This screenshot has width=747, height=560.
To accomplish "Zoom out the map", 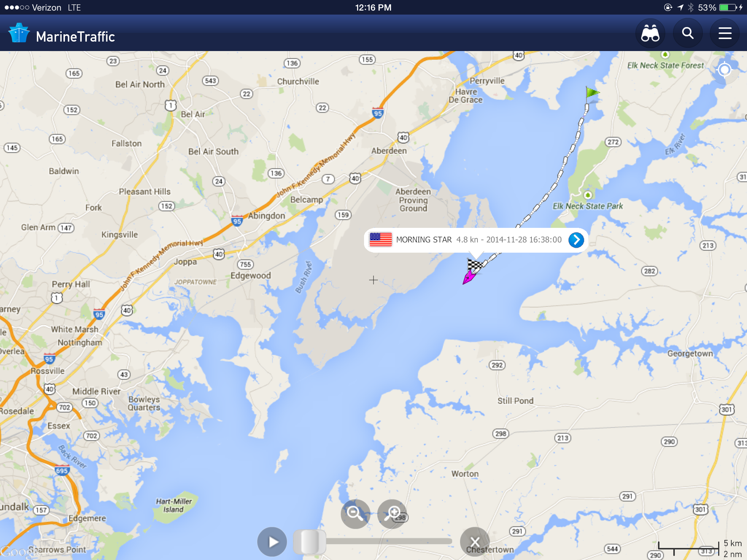I will coord(355,514).
